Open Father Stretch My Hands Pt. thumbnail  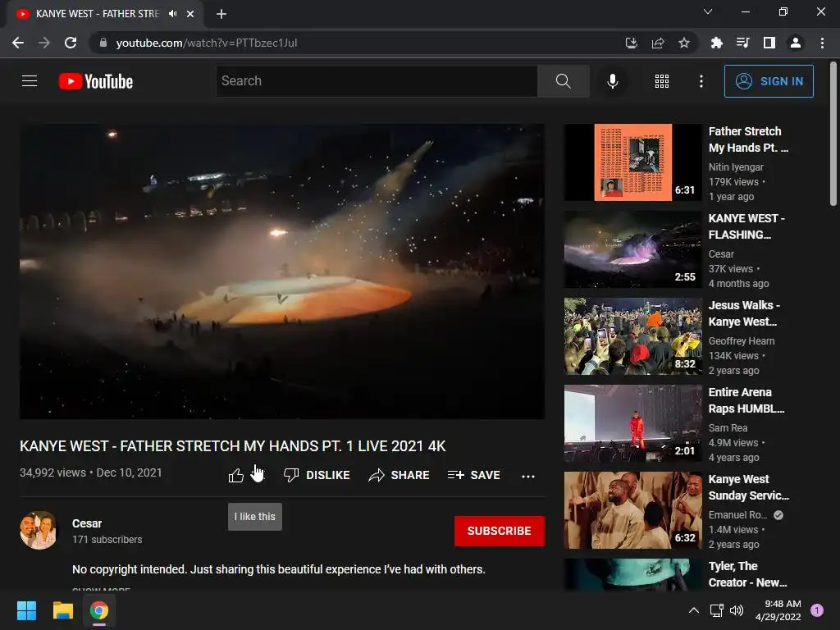632,162
